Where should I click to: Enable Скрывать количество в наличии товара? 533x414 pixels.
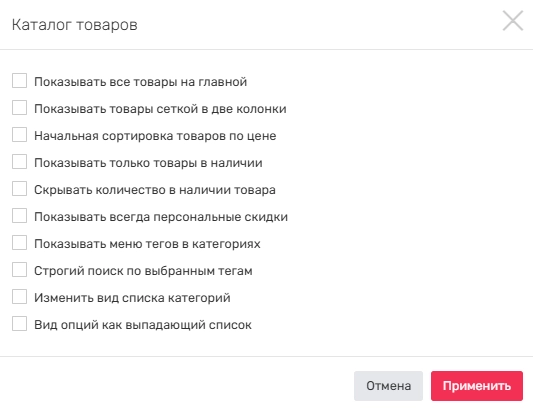[19, 189]
